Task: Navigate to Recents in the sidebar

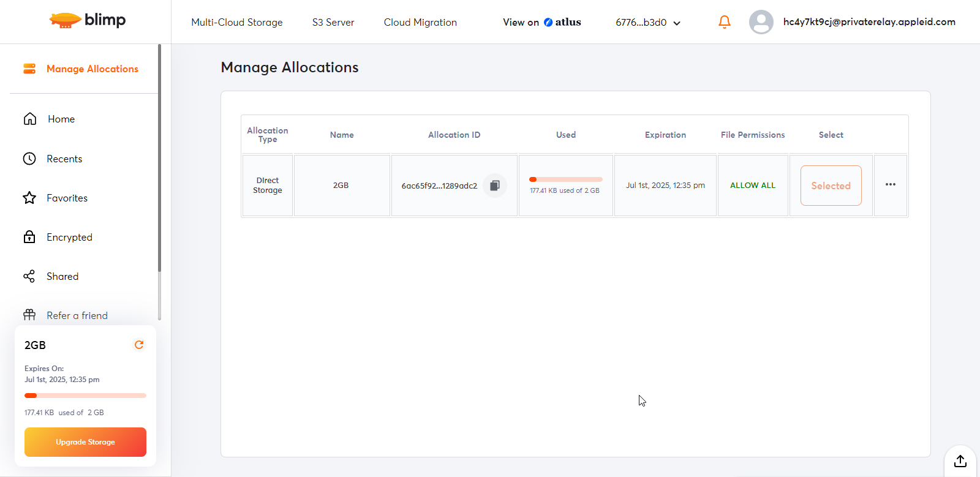Action: (64, 159)
